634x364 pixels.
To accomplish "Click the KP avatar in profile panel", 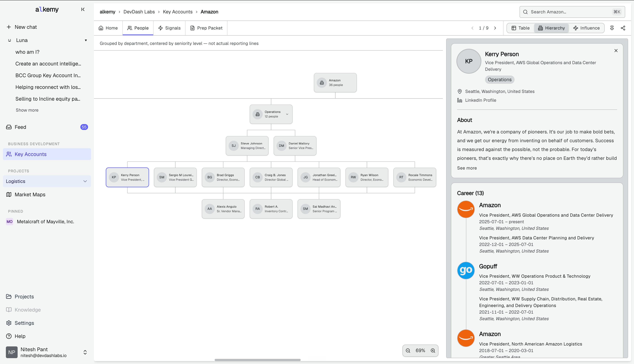I will [469, 61].
